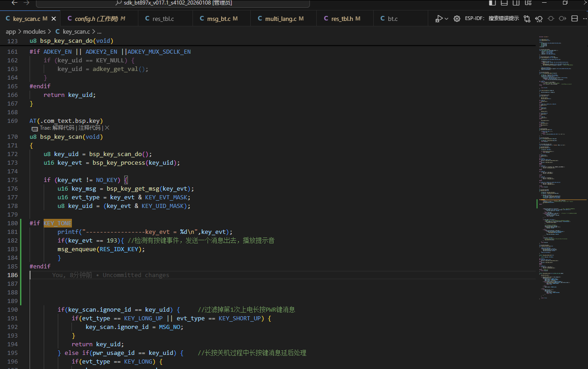Viewport: 588px width, 369px height.
Task: Click the middle commit circle icon
Action: coord(551,19)
